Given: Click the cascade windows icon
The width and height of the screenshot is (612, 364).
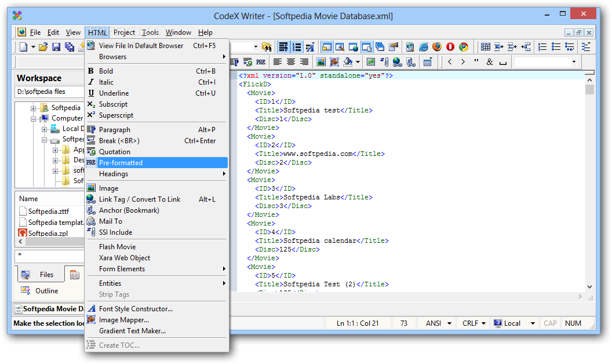Looking at the screenshot, I should click(380, 48).
